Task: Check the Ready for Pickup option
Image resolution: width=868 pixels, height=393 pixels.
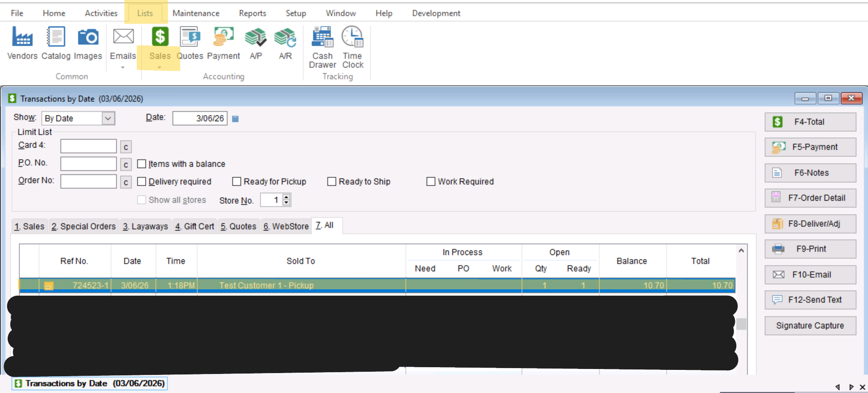Action: [x=236, y=182]
